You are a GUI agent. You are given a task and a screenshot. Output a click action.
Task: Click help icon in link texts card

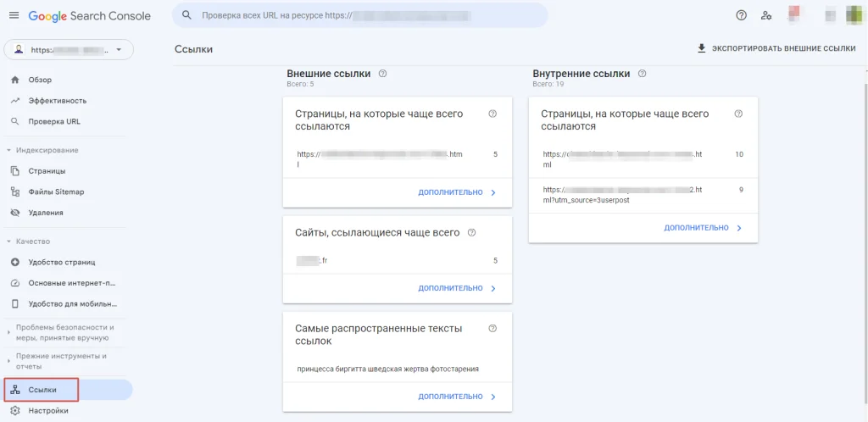[493, 329]
